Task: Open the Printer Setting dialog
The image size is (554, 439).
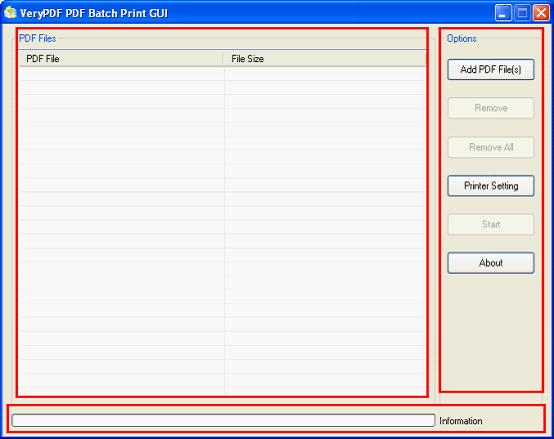Action: tap(491, 186)
